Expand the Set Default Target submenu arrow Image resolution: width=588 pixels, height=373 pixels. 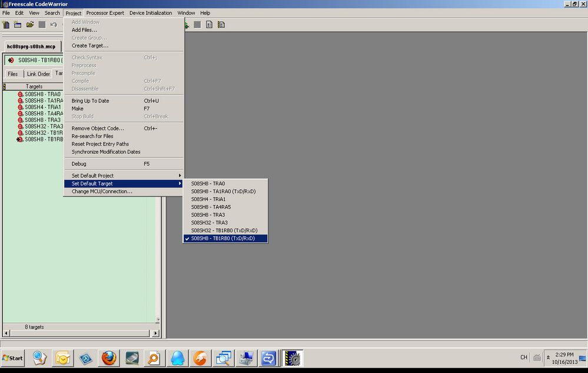(180, 183)
